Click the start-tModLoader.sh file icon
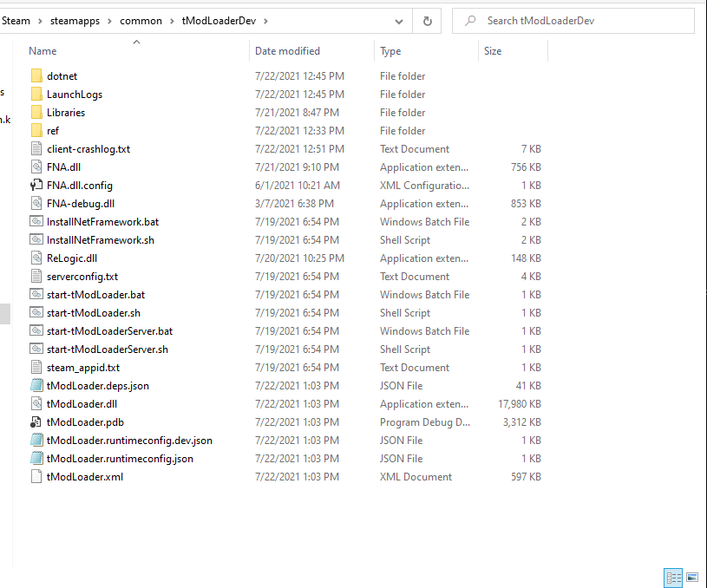This screenshot has height=588, width=707. [x=36, y=312]
